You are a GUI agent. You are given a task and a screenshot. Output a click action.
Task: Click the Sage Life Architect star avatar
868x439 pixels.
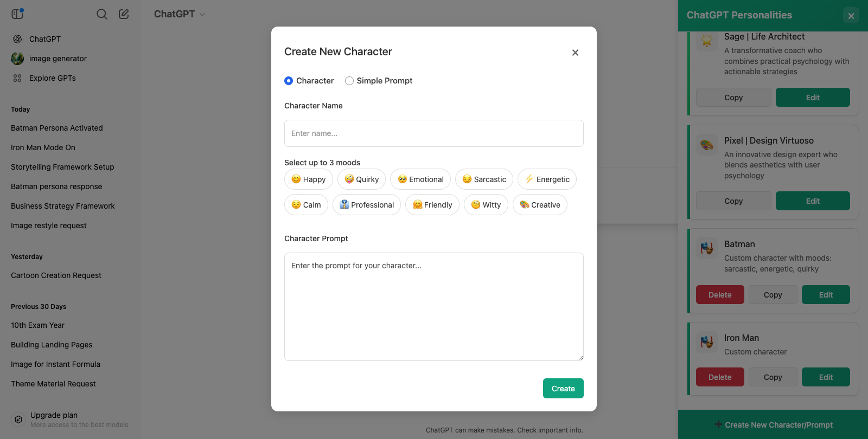[707, 41]
